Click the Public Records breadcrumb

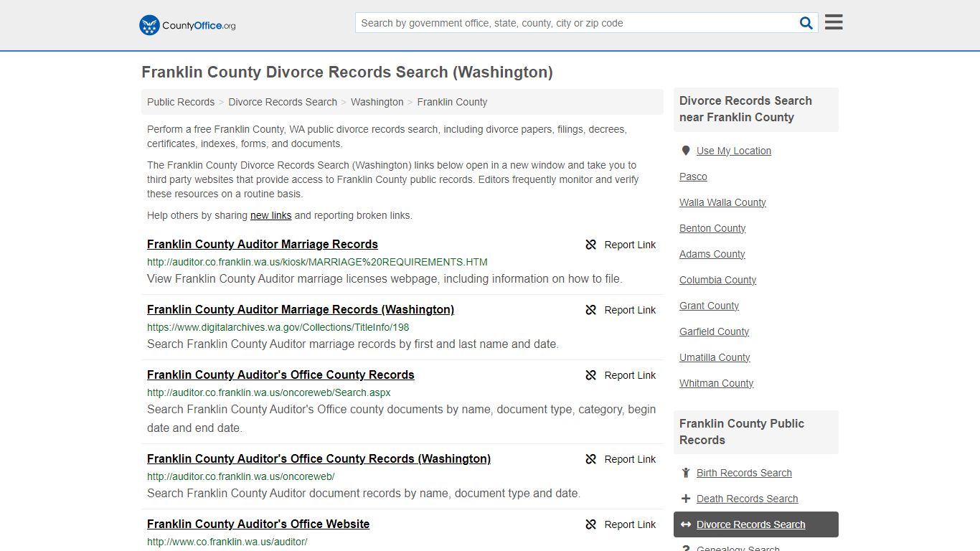pos(181,102)
